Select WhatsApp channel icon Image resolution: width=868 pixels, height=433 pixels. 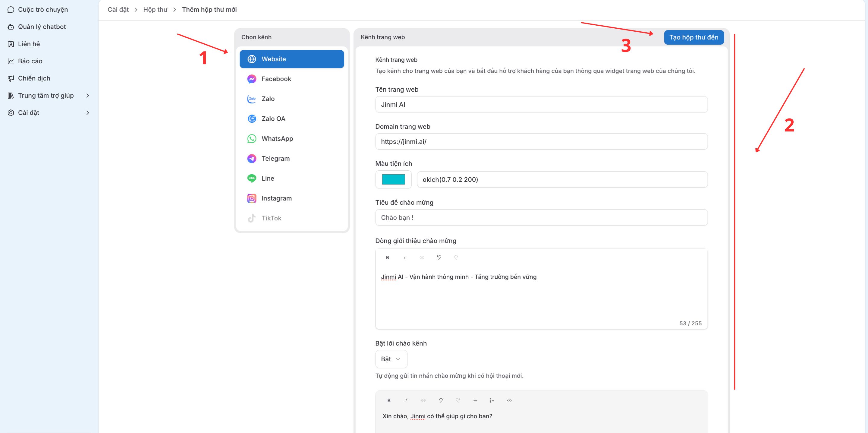click(252, 139)
